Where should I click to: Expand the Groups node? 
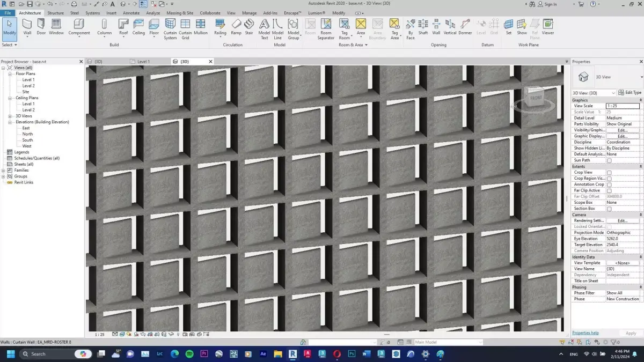pos(3,176)
